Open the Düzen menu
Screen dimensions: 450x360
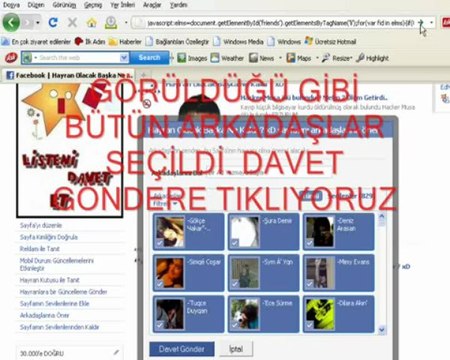(36, 5)
